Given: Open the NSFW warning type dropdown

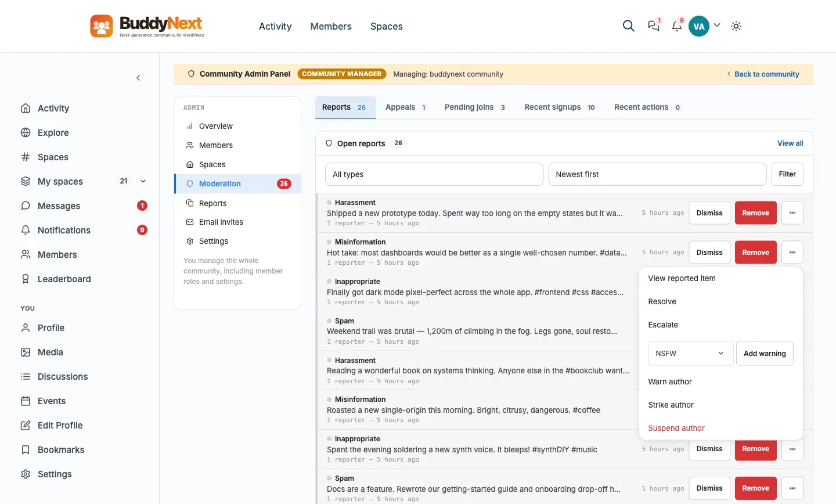Looking at the screenshot, I should point(690,354).
